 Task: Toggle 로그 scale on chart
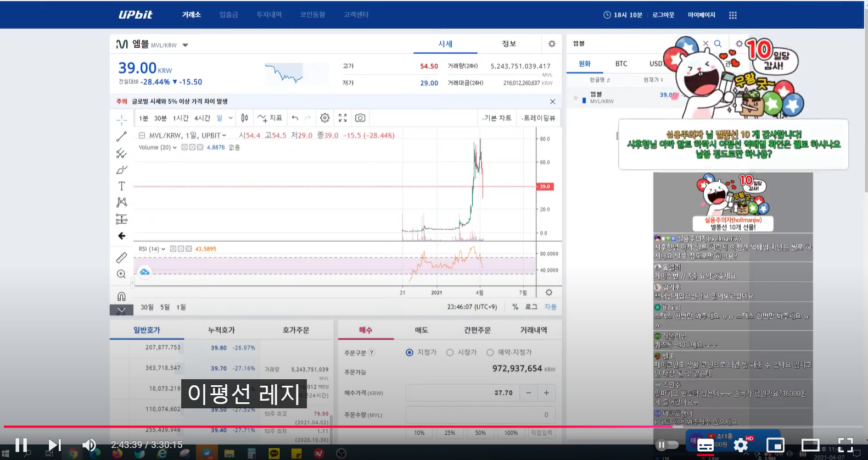point(531,307)
